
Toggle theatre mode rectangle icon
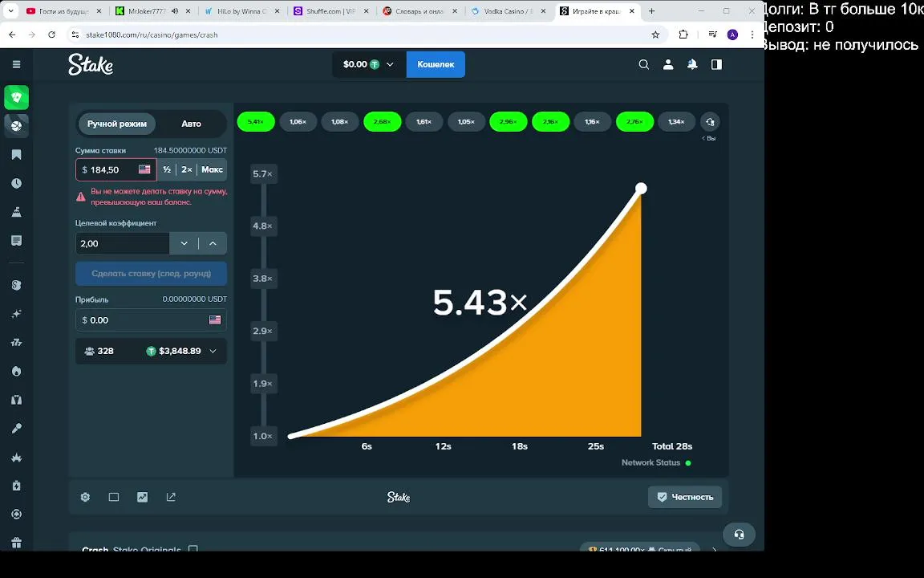coord(114,497)
